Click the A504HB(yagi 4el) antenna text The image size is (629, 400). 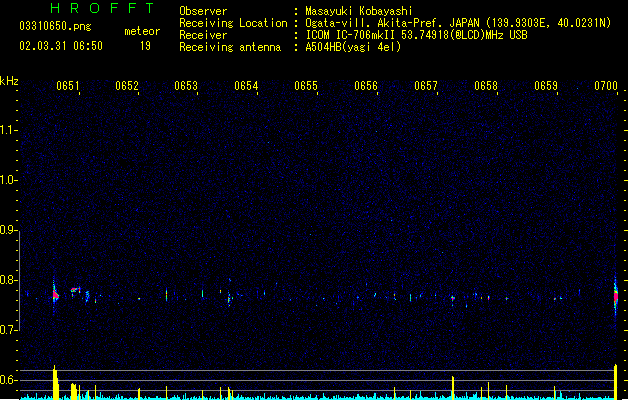353,47
